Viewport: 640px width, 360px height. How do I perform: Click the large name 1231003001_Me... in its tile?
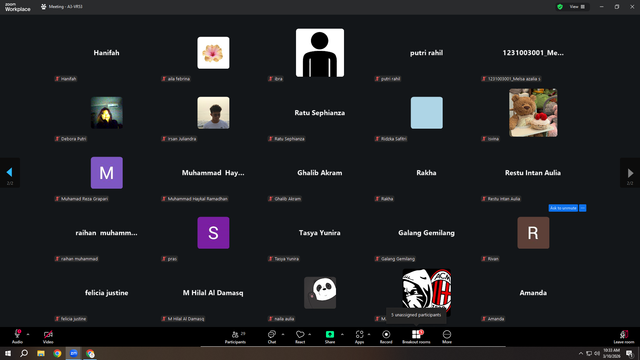click(533, 53)
